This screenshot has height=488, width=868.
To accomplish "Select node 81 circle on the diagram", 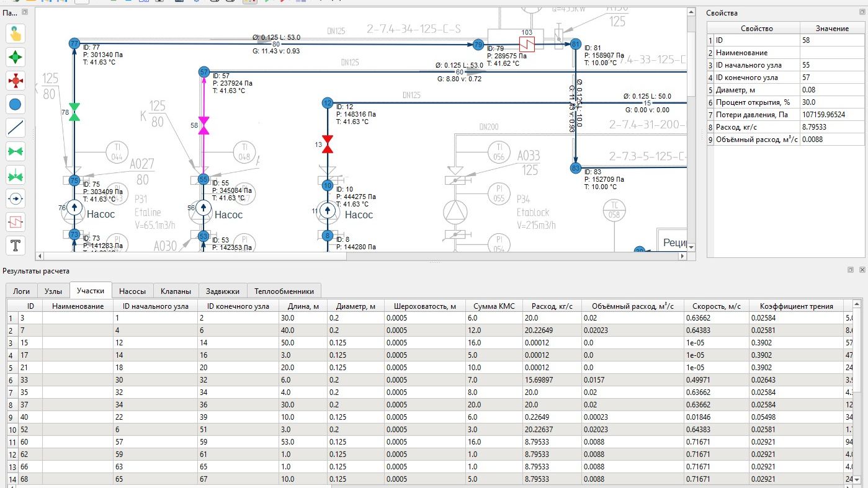I will coord(575,44).
